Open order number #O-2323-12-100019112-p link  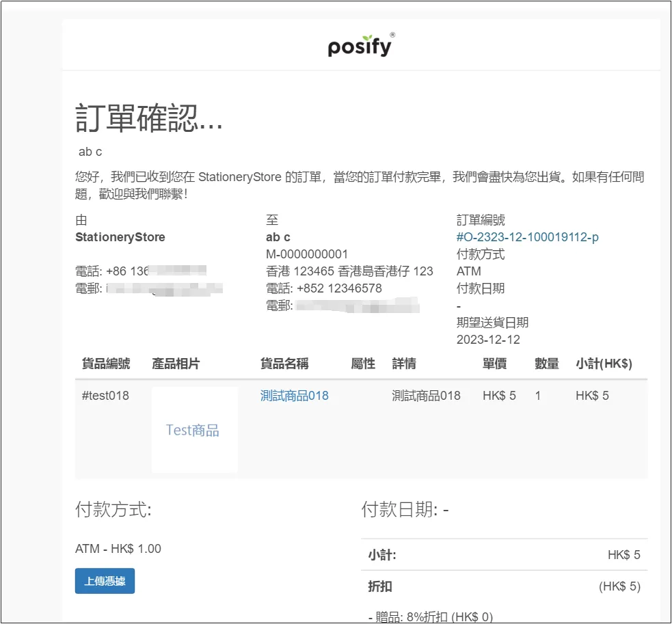point(527,237)
